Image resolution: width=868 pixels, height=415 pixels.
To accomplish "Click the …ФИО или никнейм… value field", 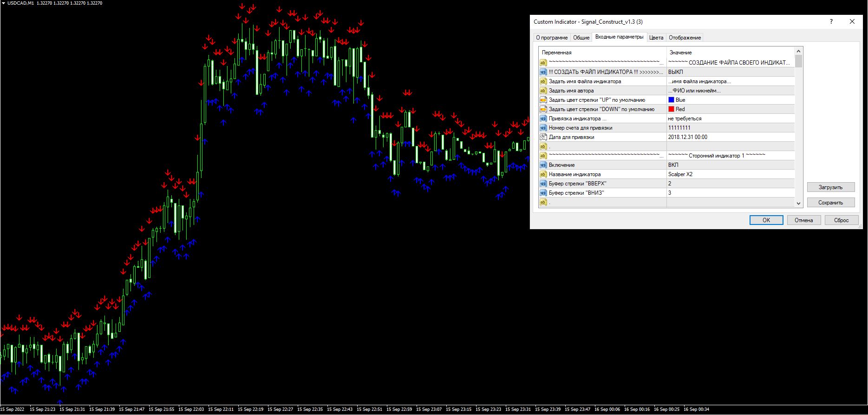I will click(731, 91).
